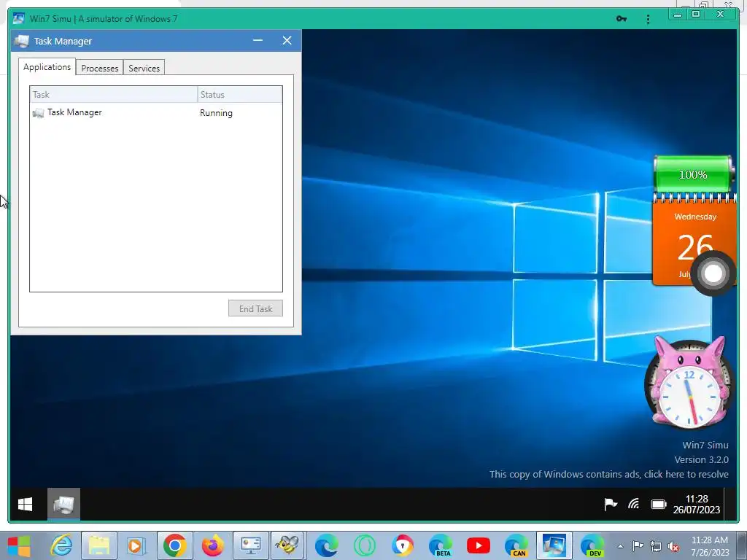
Task: Click the simulator Wi-Fi network icon
Action: tap(634, 504)
